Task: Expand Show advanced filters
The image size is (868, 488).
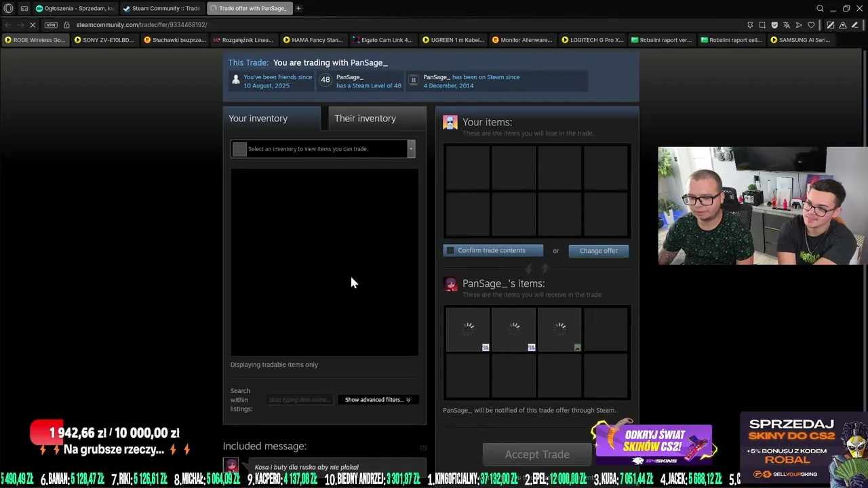Action: tap(378, 400)
